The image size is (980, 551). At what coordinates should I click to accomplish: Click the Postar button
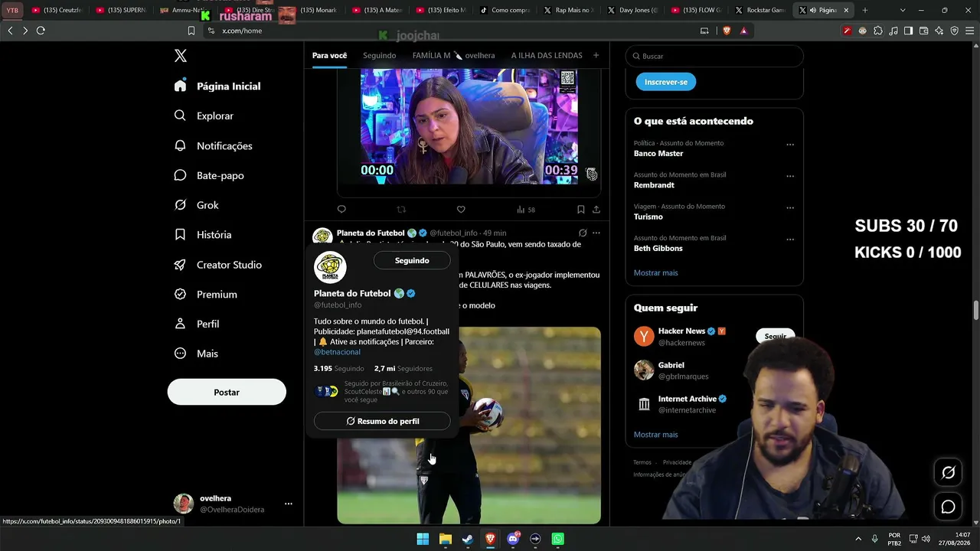pos(227,392)
